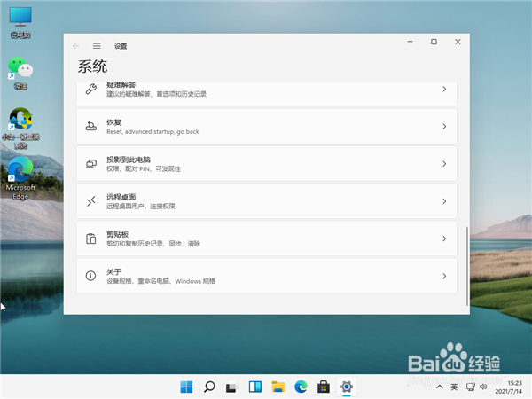Viewport: 532px width, 399px height.
Task: Maximize the Settings window
Action: point(434,42)
